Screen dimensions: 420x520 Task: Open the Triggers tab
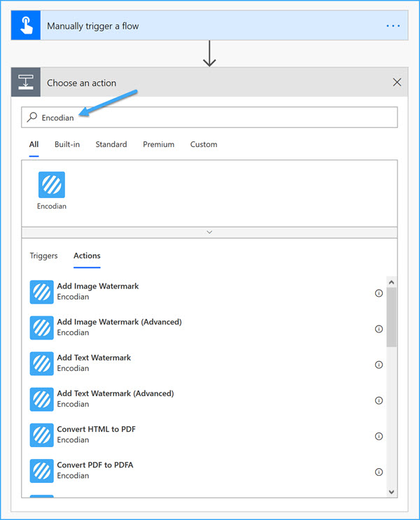43,255
